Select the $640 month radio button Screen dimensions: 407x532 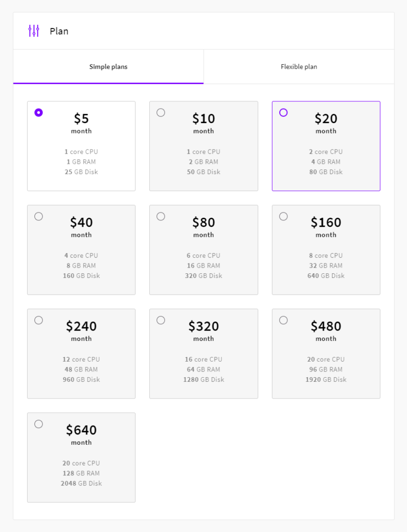38,424
